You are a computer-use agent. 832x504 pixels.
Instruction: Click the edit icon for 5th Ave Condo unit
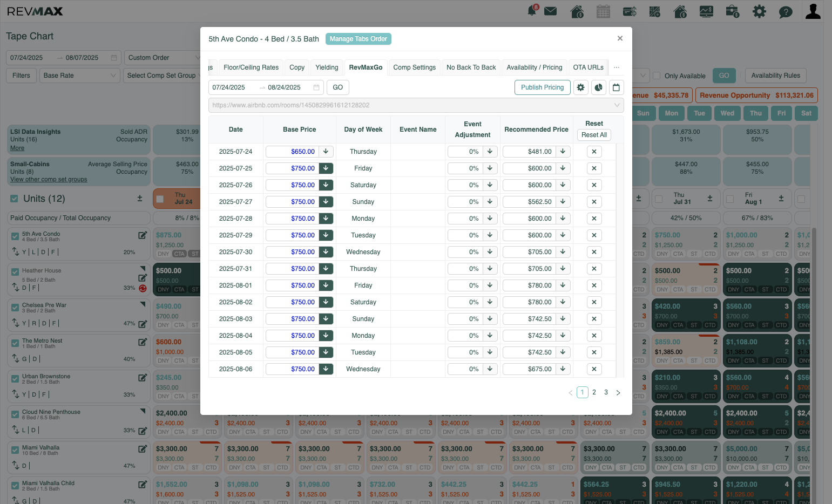pyautogui.click(x=143, y=235)
